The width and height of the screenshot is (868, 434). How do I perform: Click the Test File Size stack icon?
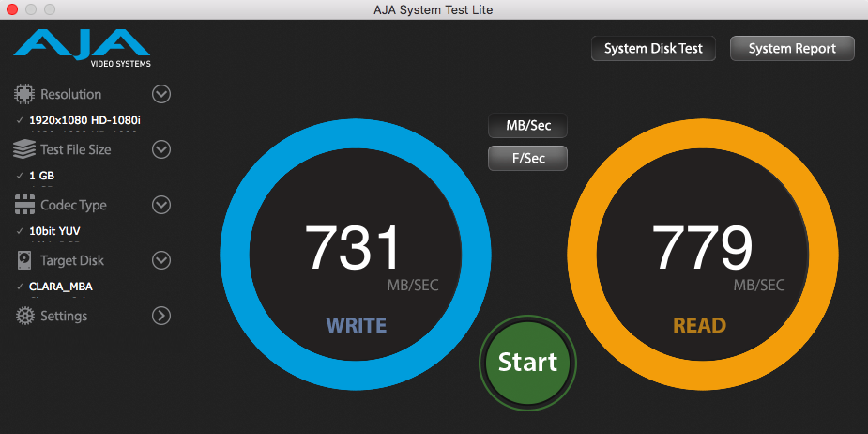[23, 149]
